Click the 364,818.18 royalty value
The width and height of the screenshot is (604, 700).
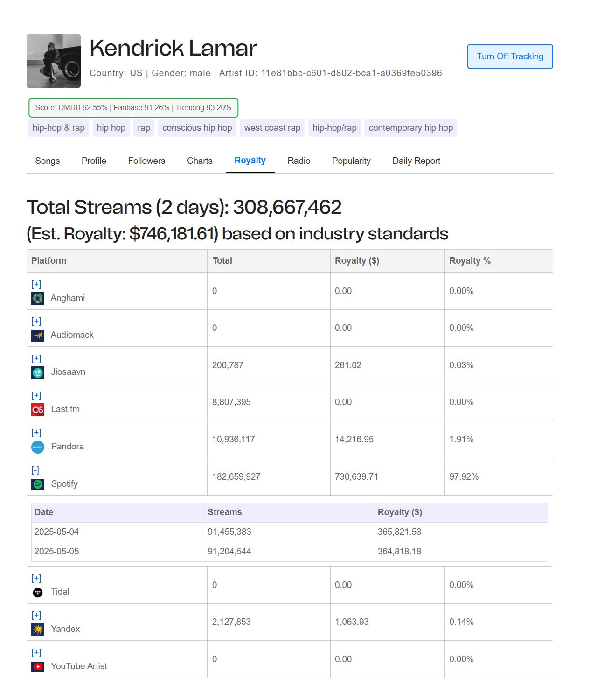(400, 552)
